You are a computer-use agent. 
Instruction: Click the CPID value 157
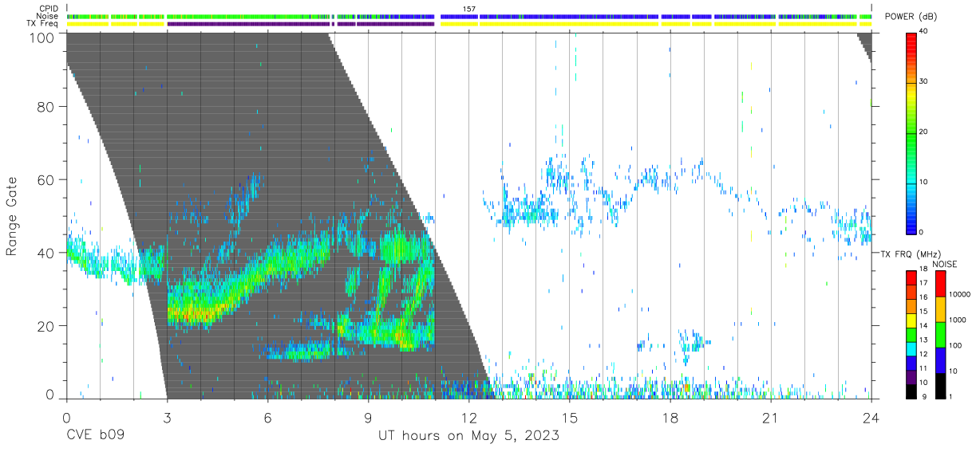point(468,9)
